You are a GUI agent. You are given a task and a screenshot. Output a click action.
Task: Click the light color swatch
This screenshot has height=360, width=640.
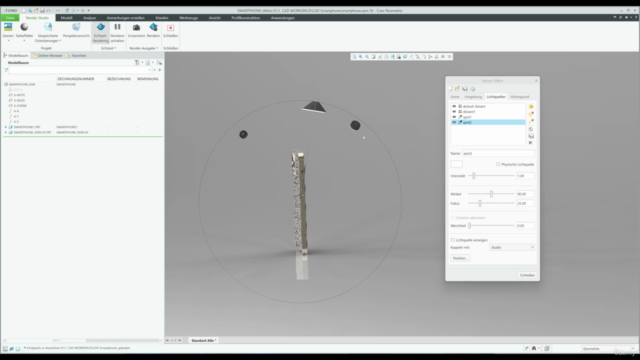(457, 164)
